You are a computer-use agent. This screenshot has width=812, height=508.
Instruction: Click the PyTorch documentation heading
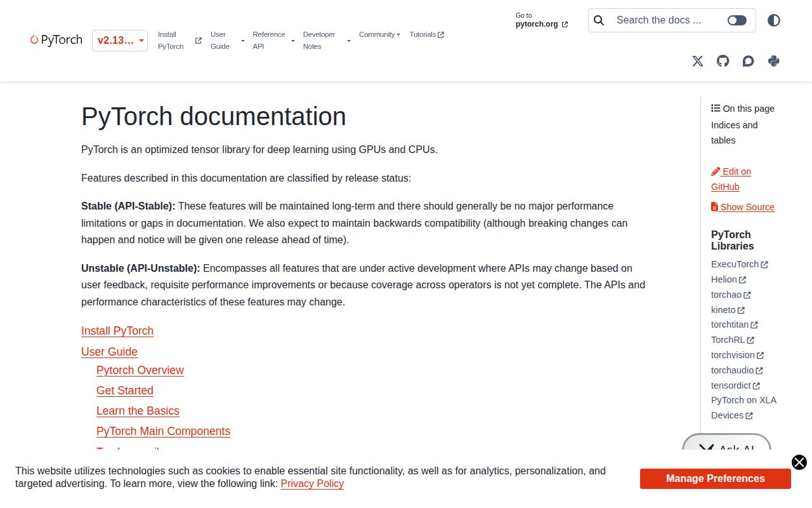coord(214,117)
